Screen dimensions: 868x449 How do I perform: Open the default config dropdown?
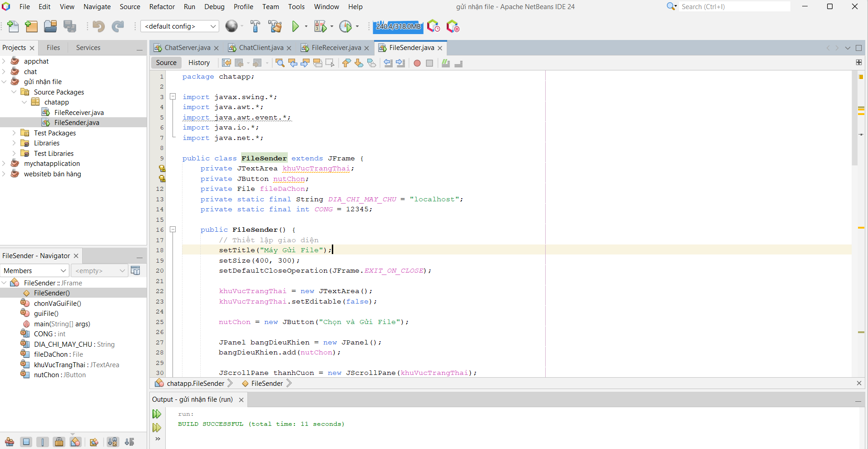[179, 26]
